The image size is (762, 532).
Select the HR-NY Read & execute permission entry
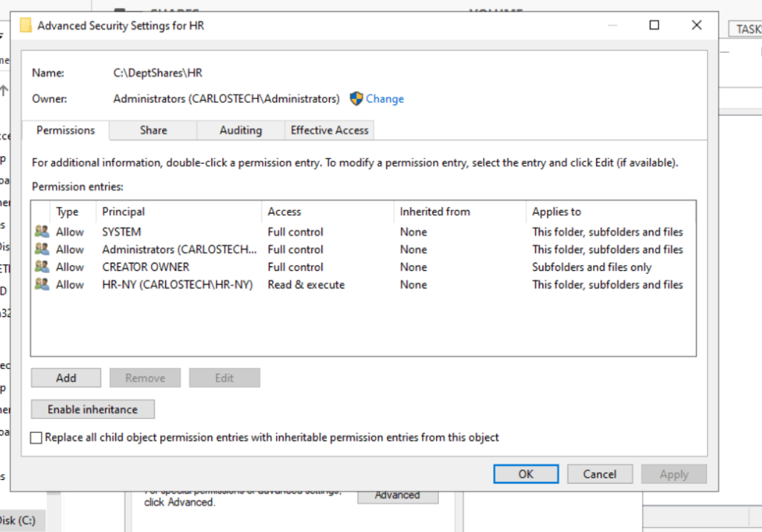[x=177, y=284]
